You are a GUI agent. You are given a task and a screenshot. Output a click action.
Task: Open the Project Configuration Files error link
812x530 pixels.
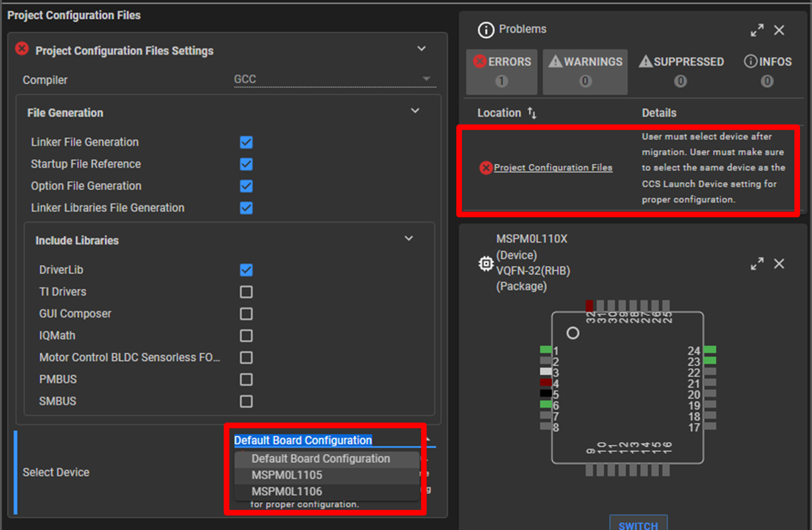[x=553, y=168]
